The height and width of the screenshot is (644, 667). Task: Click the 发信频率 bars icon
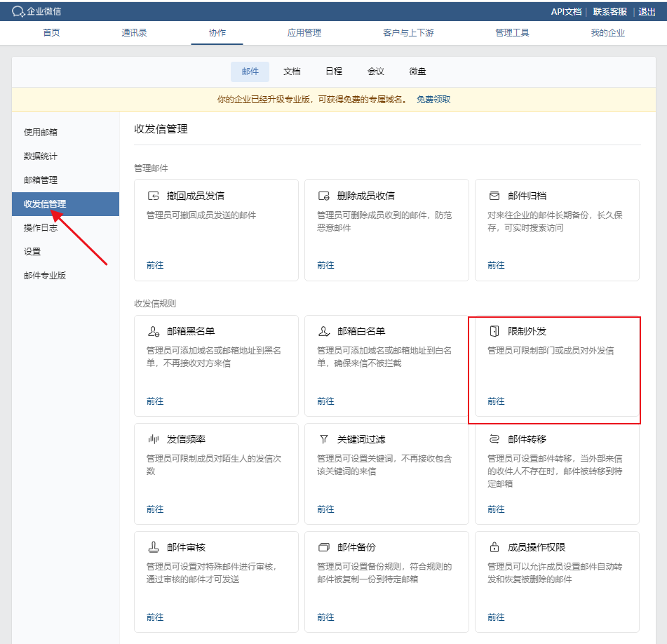154,439
